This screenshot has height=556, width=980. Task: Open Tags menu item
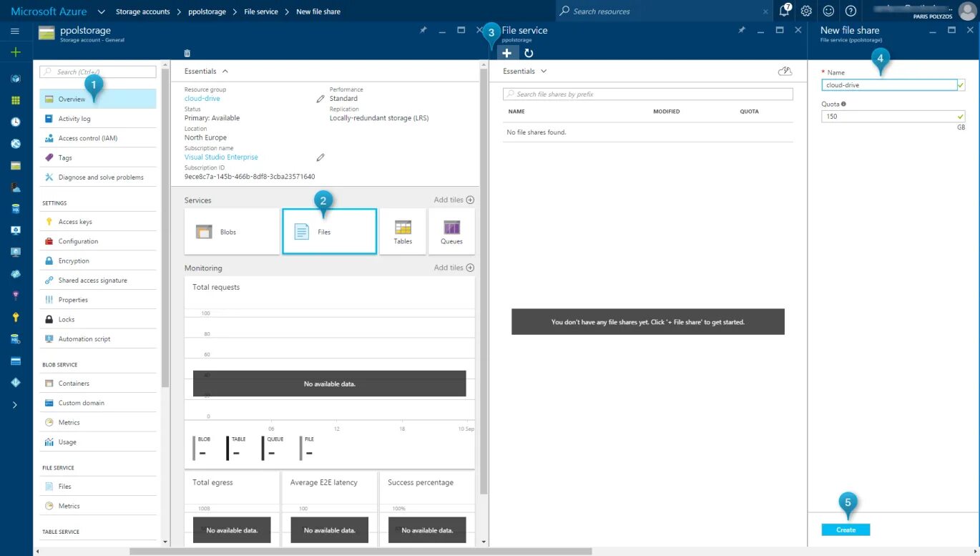(98, 157)
